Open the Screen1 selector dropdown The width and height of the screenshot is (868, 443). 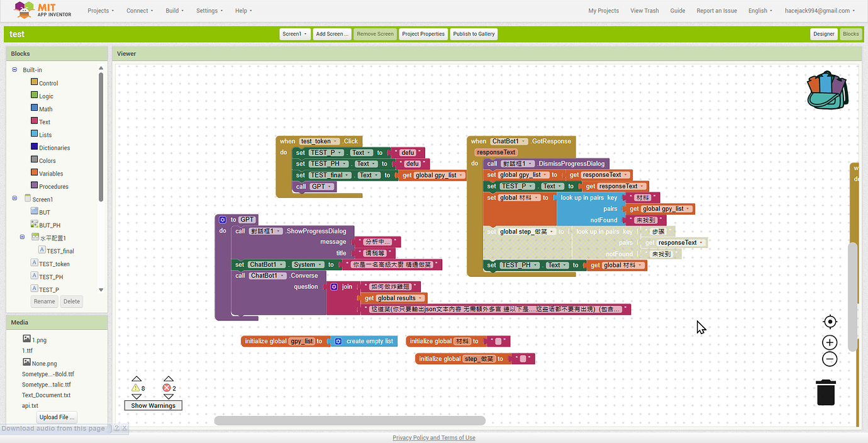[294, 34]
